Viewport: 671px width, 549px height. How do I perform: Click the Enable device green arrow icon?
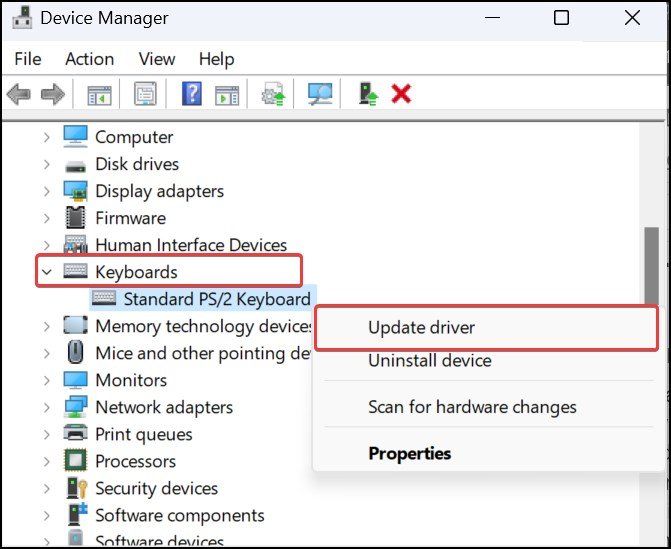(x=370, y=94)
